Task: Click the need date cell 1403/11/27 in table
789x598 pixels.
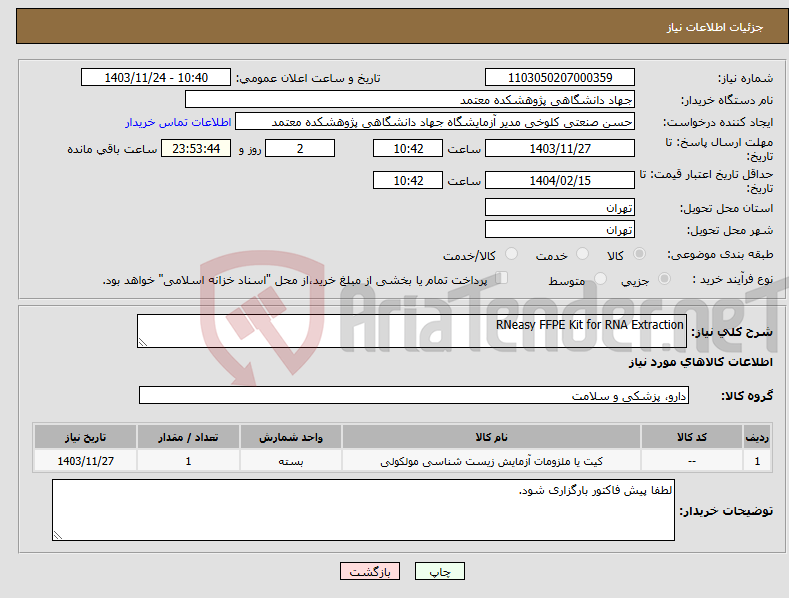Action: pos(86,461)
